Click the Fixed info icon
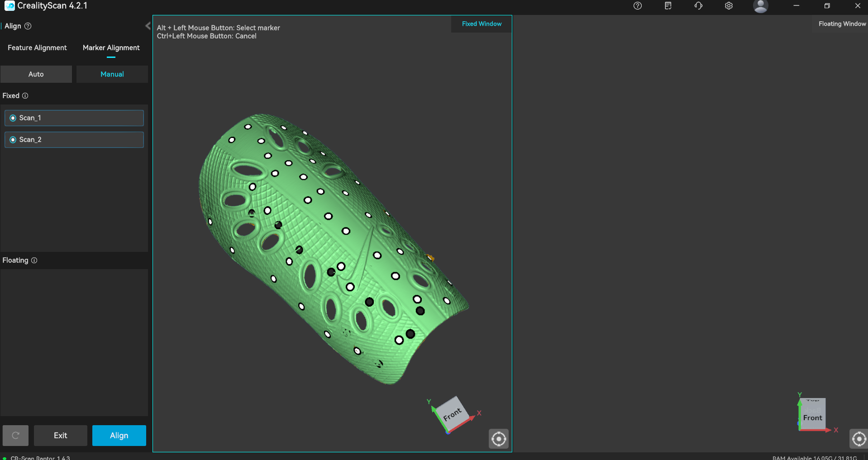 click(25, 95)
